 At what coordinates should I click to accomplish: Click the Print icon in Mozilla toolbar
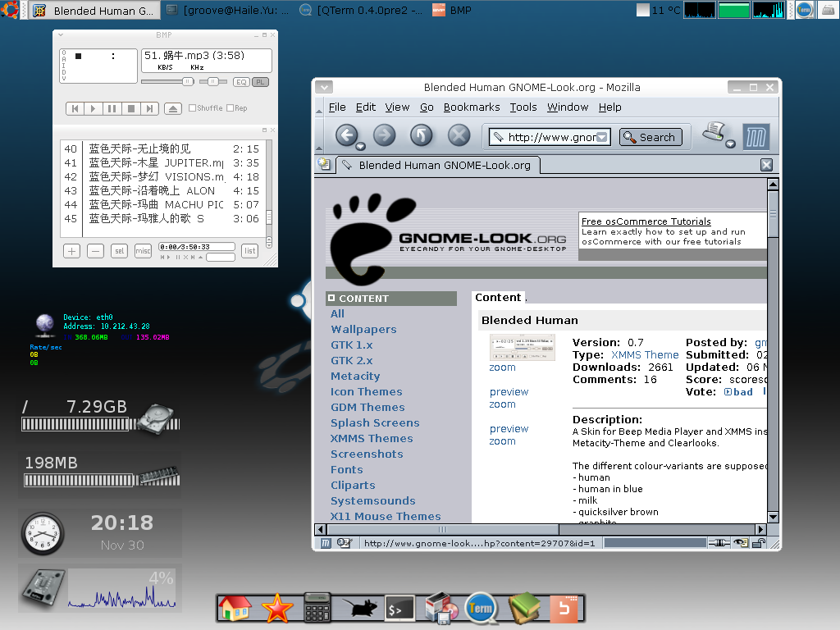click(714, 131)
